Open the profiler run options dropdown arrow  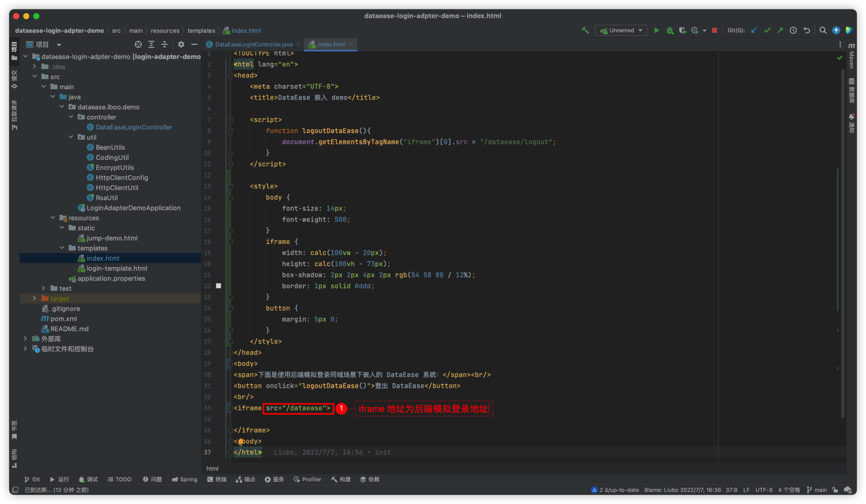[704, 31]
